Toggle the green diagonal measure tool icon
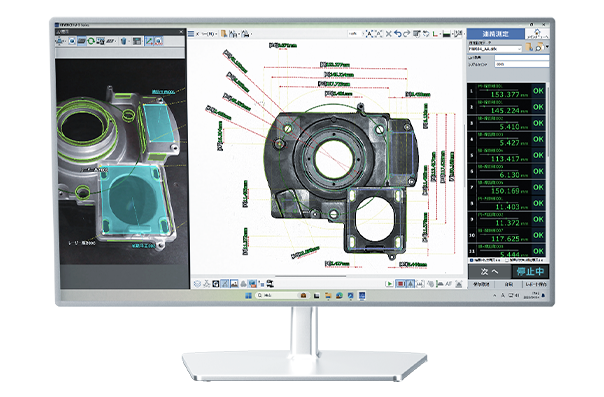 149,41
